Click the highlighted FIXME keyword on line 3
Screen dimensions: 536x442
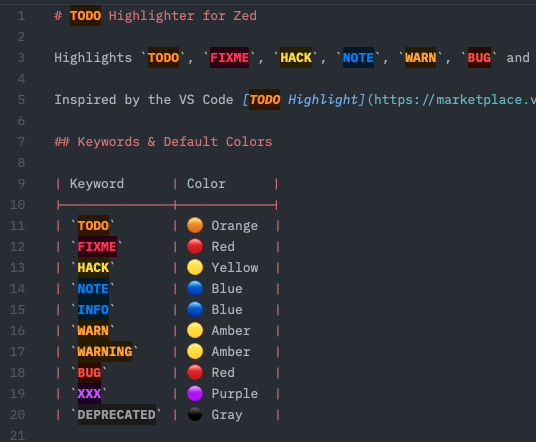229,57
